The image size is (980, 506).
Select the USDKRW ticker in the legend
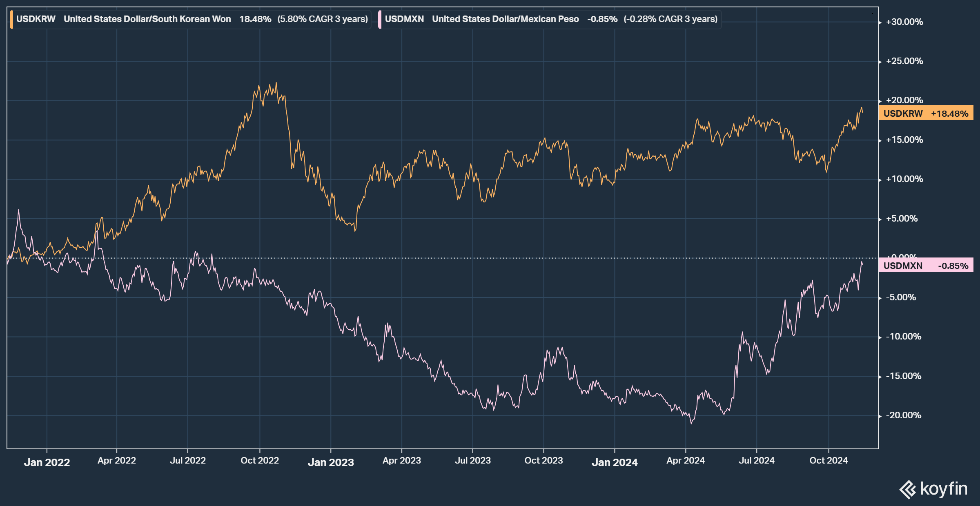tap(36, 19)
